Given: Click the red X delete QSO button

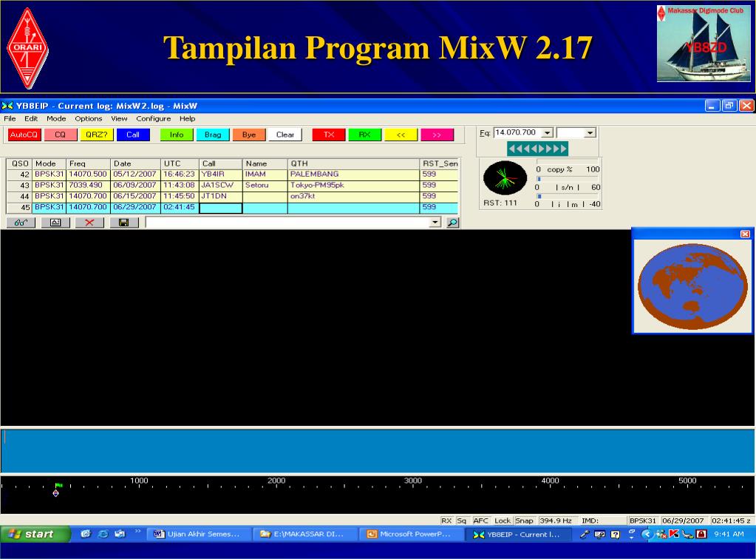Looking at the screenshot, I should tap(89, 223).
